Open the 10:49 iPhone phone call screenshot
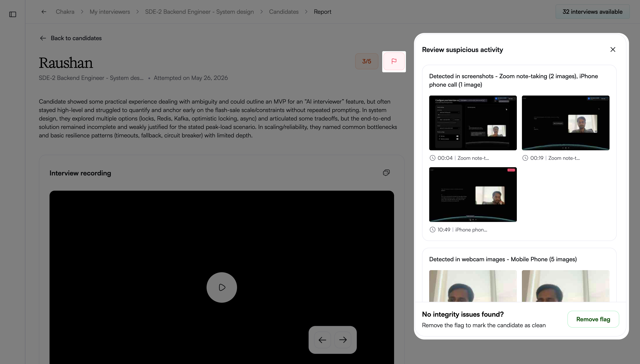640x364 pixels. [x=473, y=194]
